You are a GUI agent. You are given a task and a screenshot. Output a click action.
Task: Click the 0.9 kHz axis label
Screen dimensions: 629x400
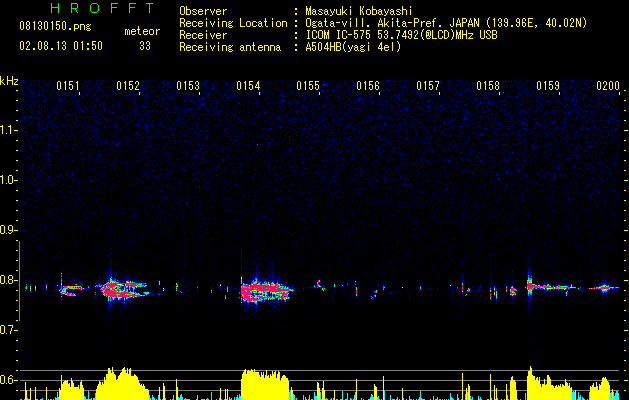click(x=9, y=230)
